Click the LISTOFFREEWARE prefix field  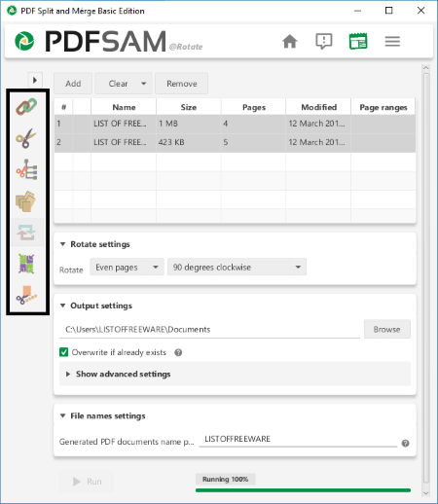click(x=298, y=439)
